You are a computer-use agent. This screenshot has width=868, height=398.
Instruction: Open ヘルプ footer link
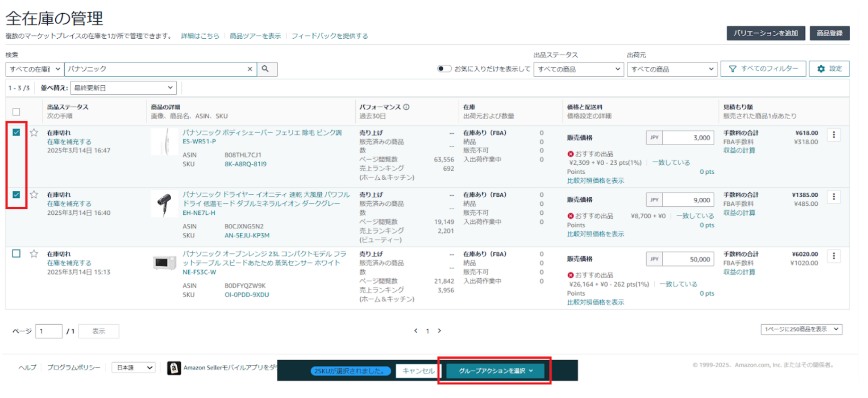click(x=27, y=367)
